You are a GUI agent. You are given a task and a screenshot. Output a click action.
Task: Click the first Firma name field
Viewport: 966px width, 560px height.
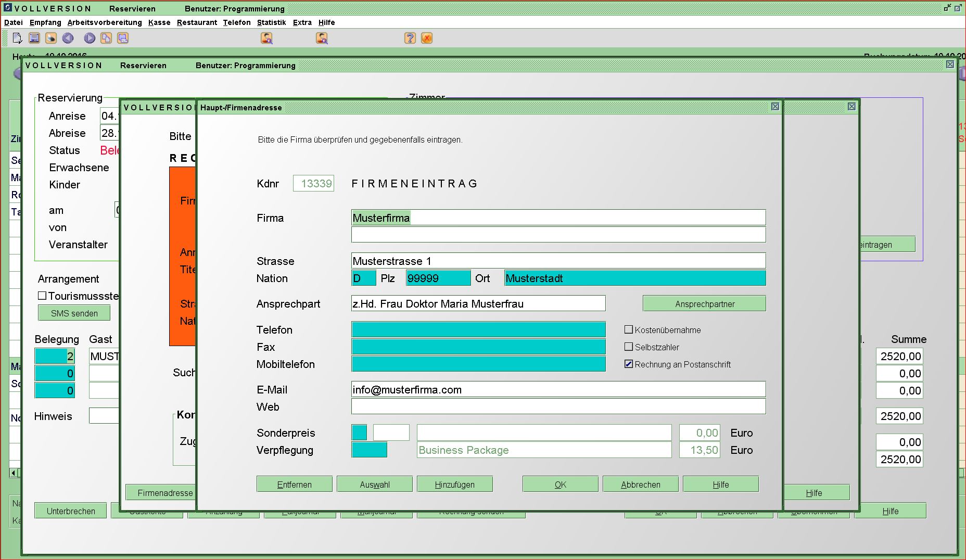tap(558, 218)
